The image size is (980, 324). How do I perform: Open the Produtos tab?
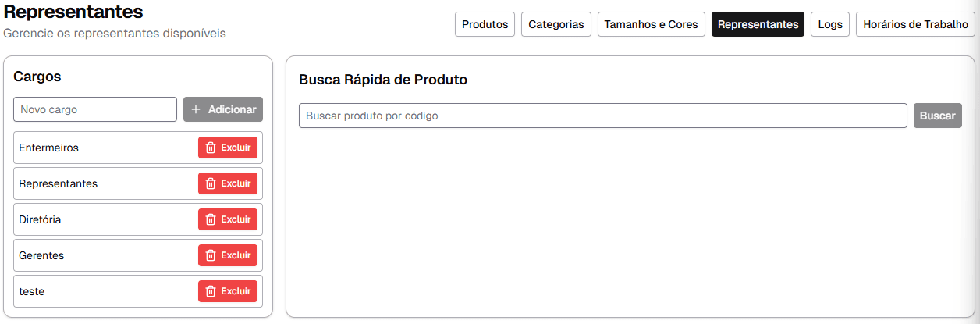tap(485, 24)
